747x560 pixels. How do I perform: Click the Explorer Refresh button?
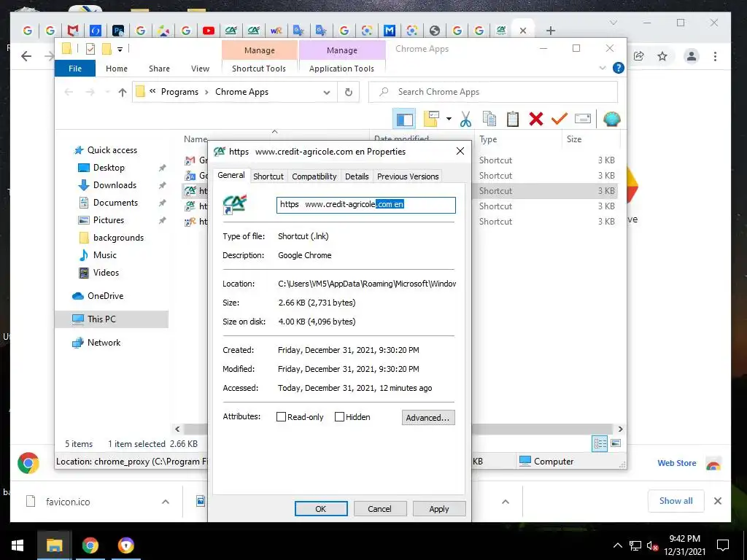349,92
